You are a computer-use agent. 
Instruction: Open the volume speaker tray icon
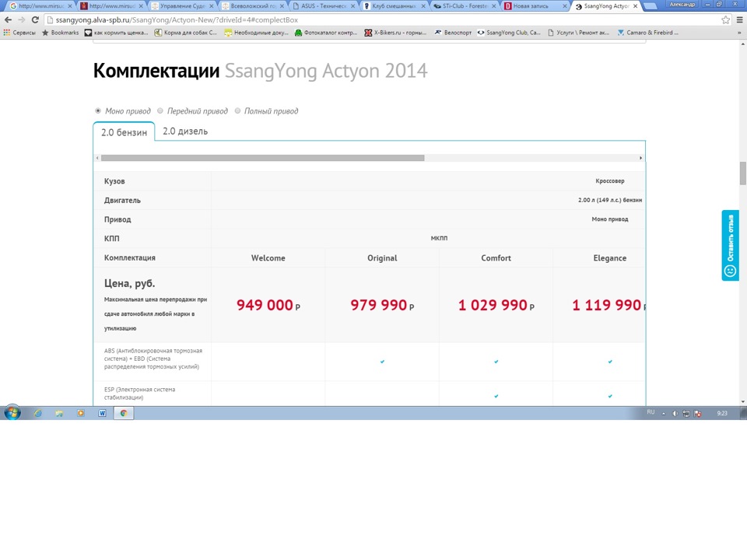pyautogui.click(x=675, y=414)
